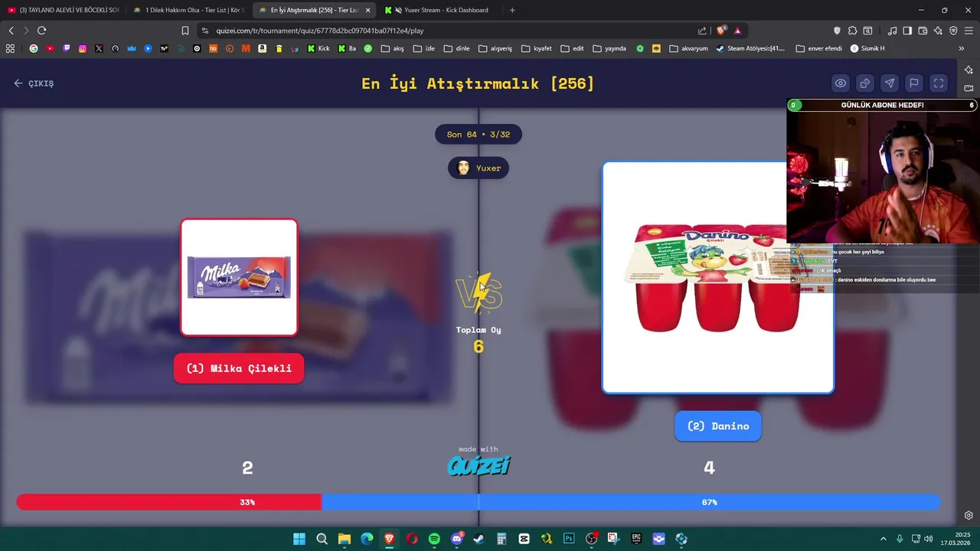Open media control music note icon
The image size is (980, 551).
tap(892, 31)
